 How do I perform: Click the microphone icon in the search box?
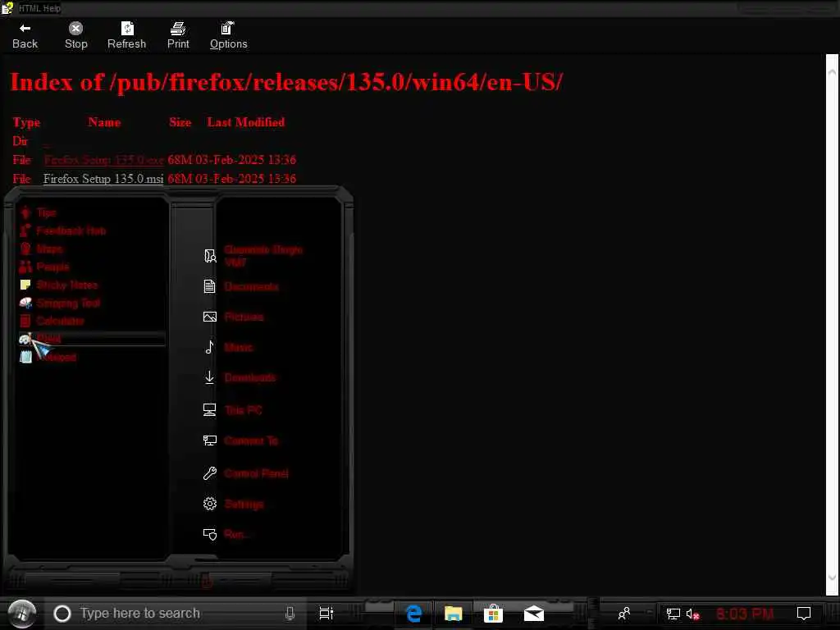click(290, 614)
